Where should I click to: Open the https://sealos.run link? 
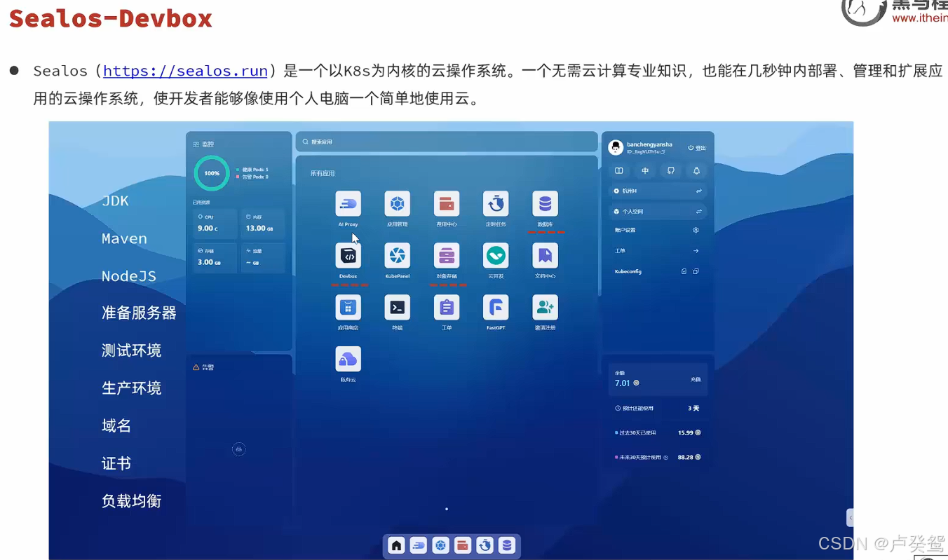point(185,71)
